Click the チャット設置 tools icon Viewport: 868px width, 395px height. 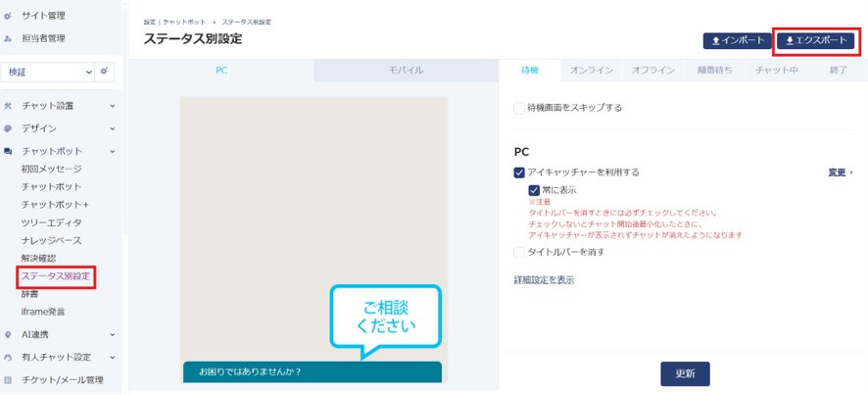8,106
